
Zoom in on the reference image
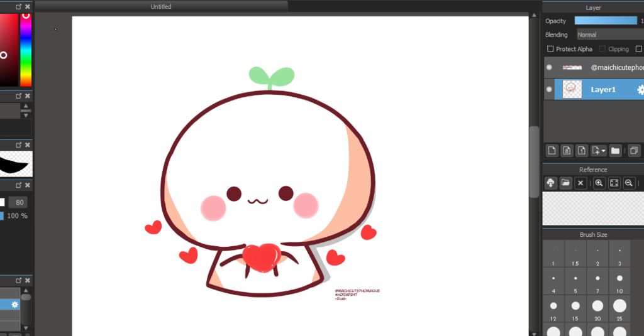click(x=599, y=183)
